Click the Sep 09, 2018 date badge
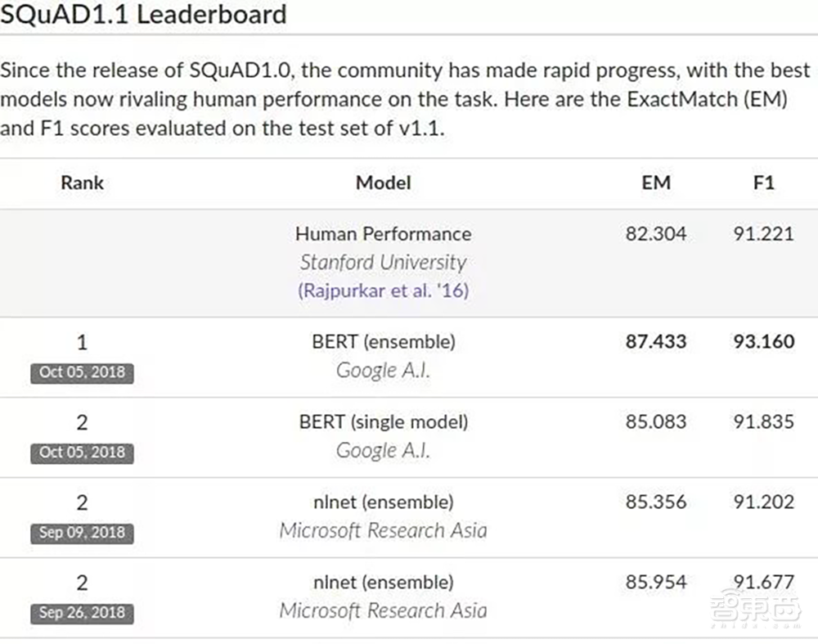Screen dimensions: 818x644 click(x=82, y=533)
